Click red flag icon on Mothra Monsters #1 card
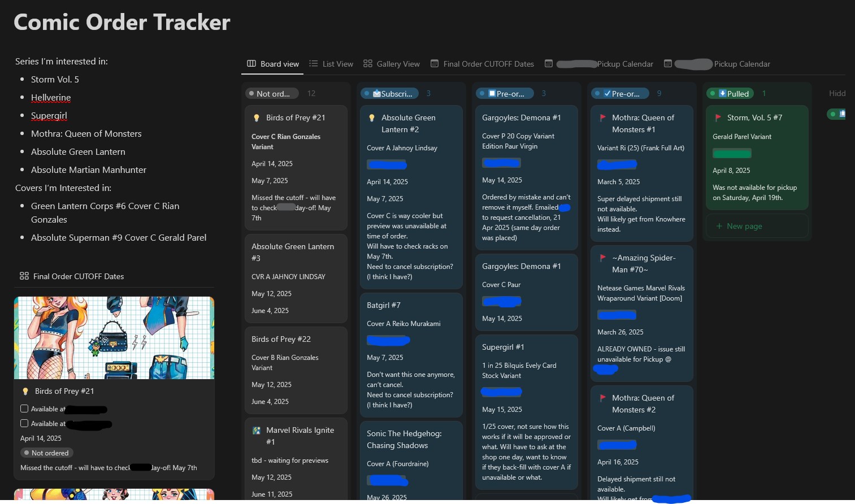This screenshot has width=855, height=504. click(x=602, y=118)
